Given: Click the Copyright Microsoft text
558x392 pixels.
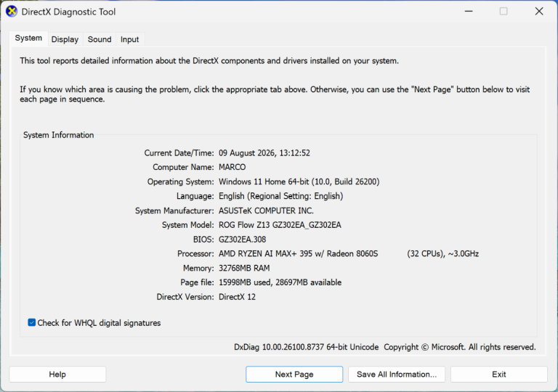Looking at the screenshot, I should point(460,347).
